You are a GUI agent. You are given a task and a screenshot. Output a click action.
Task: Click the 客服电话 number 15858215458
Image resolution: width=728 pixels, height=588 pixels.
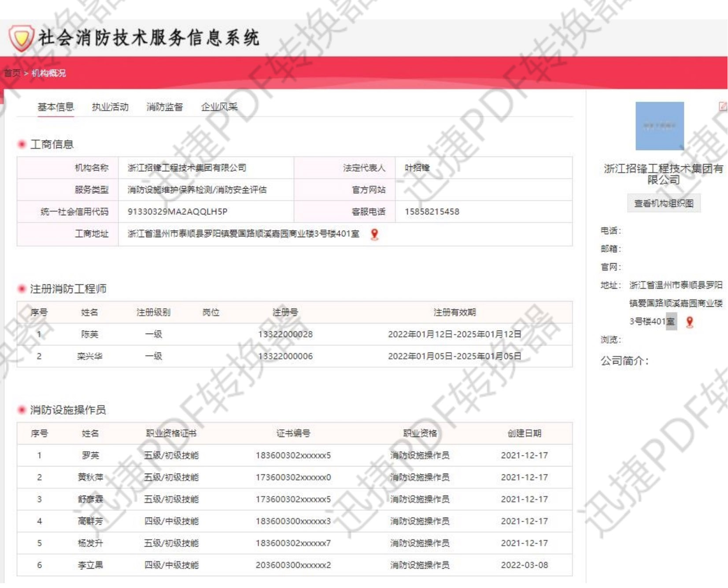[x=432, y=212]
